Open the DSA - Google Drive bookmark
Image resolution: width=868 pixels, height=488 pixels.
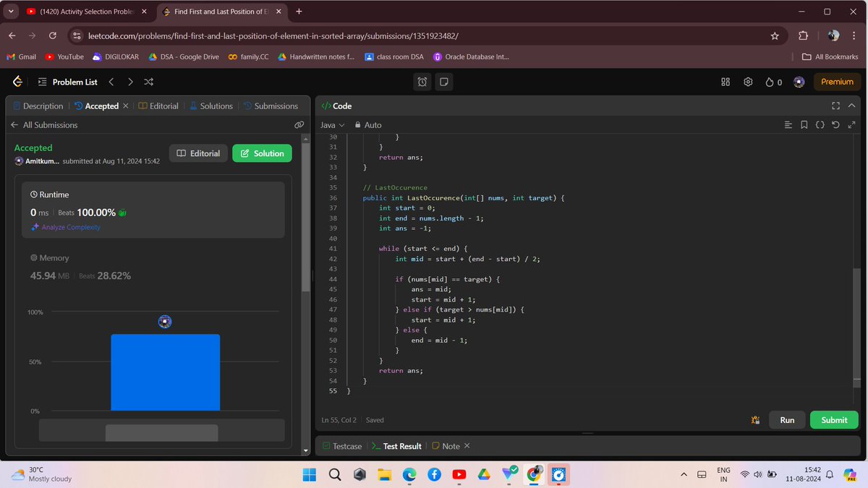point(184,56)
